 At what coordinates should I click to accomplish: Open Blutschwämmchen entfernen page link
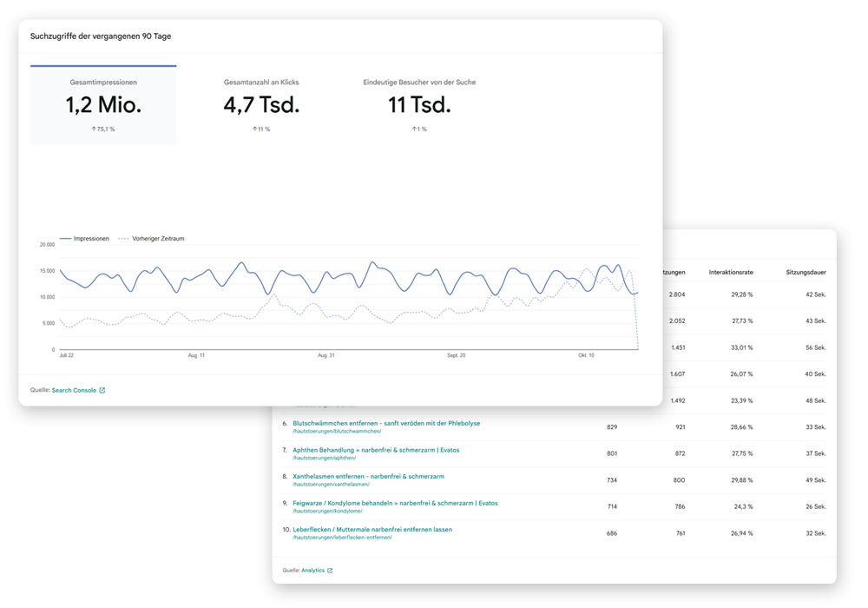[386, 423]
